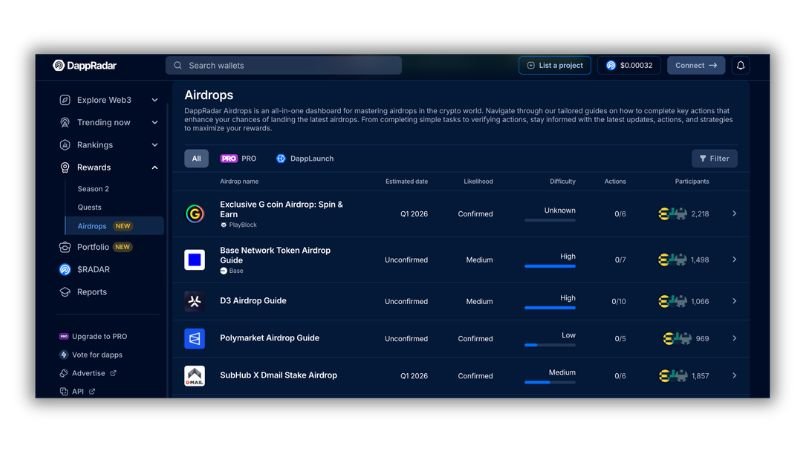Click the DappRadar logo
Image resolution: width=800 pixels, height=450 pixels.
point(85,65)
